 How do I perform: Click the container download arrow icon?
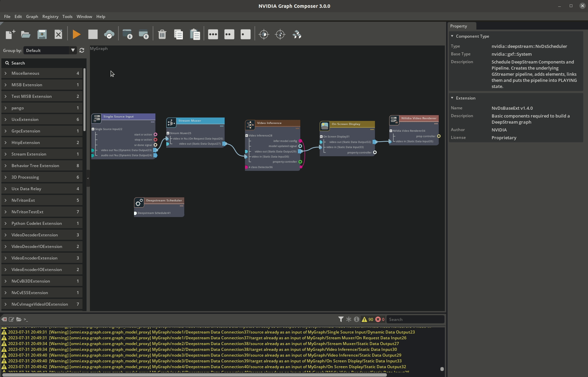(128, 34)
